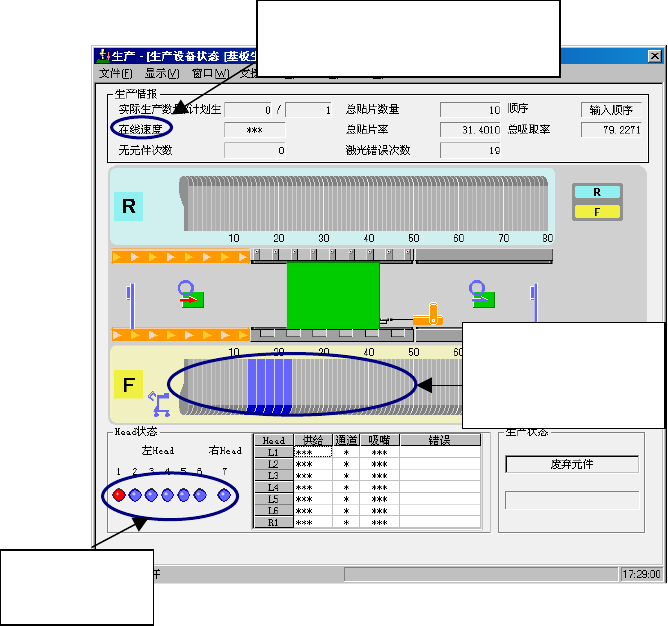
Task: Click the board inlet icon with red arrow
Action: (191, 294)
